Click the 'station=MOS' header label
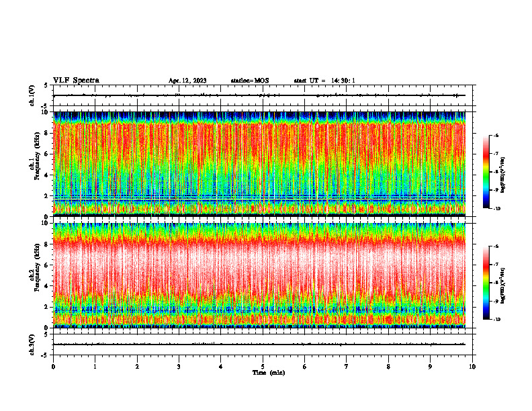The width and height of the screenshot is (532, 411). 250,81
